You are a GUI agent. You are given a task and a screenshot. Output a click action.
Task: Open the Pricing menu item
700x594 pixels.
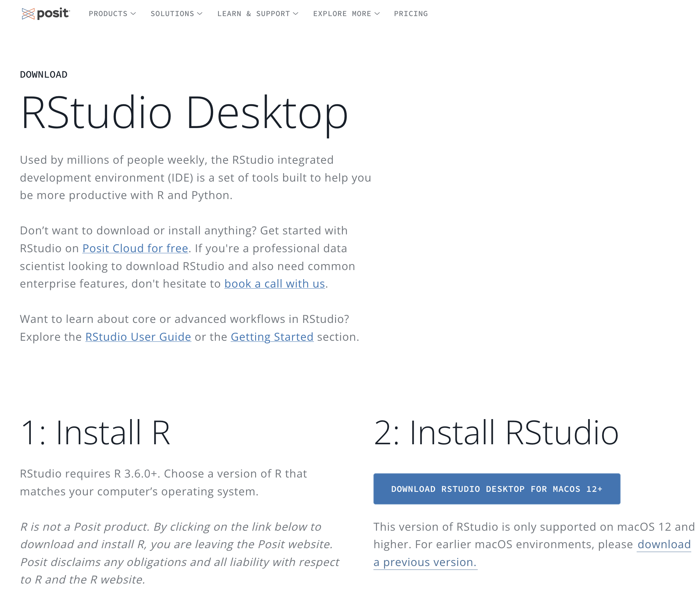click(411, 14)
